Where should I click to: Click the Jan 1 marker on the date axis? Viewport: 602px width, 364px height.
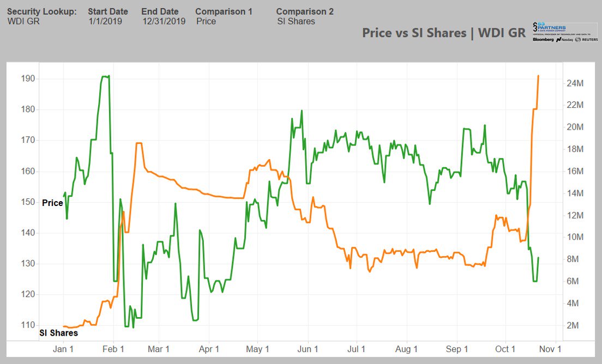63,349
